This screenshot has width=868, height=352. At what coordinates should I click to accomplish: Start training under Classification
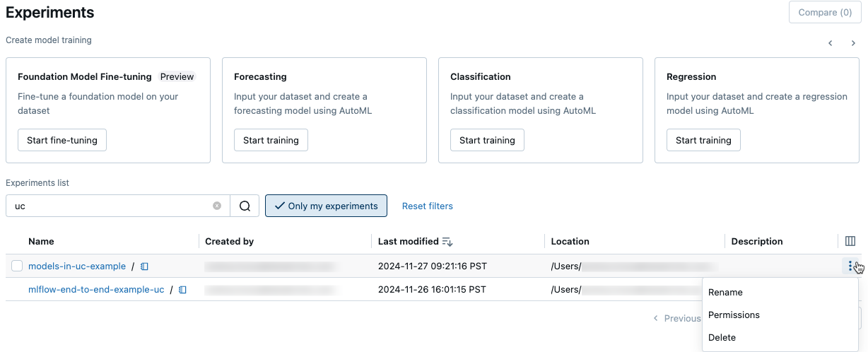click(487, 140)
